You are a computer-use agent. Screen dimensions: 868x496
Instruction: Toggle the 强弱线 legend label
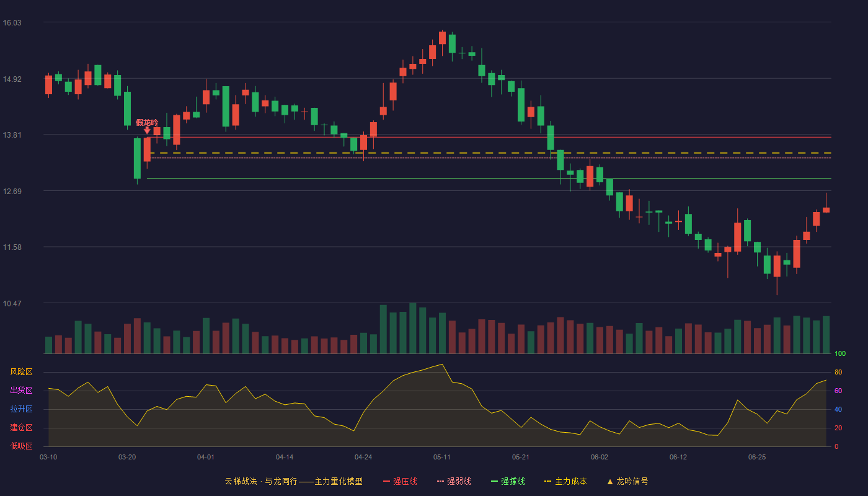pos(459,481)
